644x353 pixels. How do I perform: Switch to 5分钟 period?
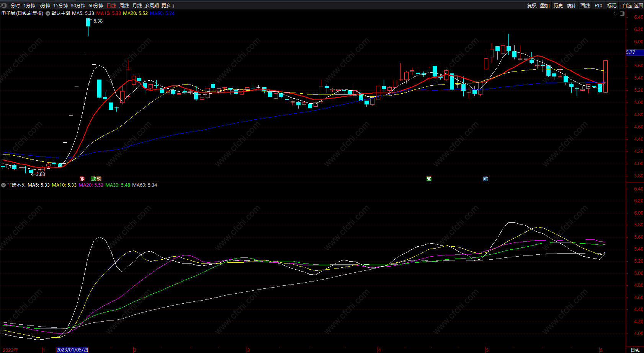[44, 6]
